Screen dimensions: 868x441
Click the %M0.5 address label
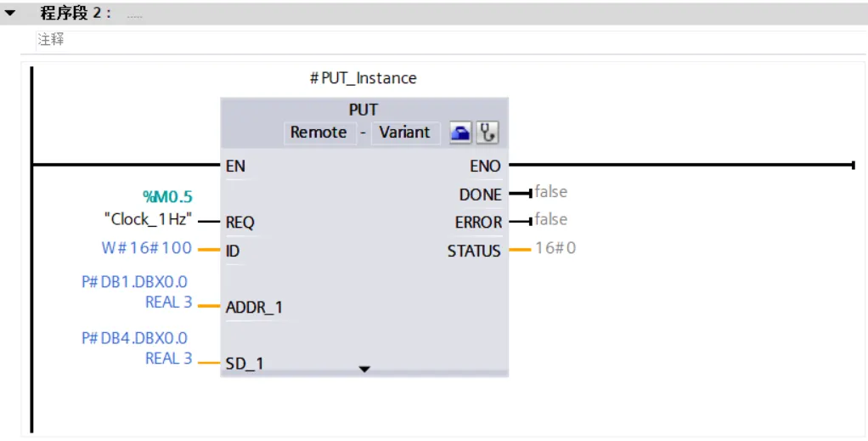tap(167, 196)
